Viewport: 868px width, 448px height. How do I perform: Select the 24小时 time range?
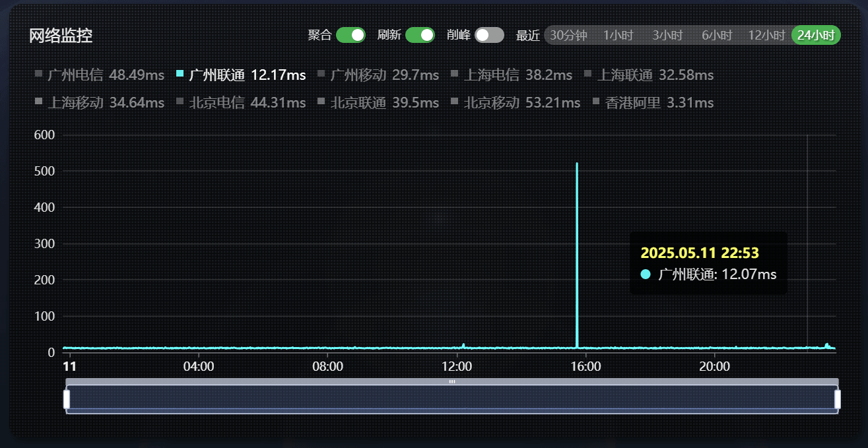816,36
